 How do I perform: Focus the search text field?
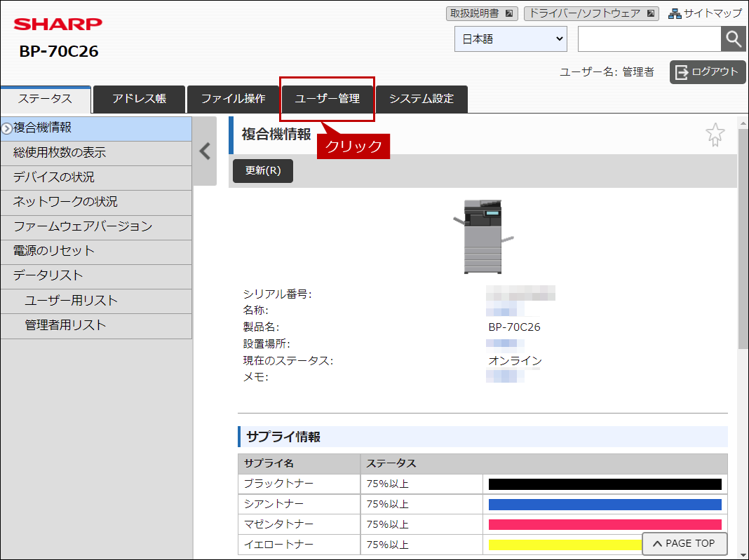pyautogui.click(x=649, y=39)
